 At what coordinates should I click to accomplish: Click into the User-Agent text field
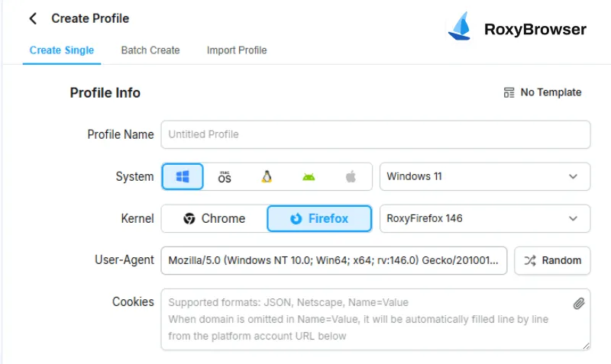334,260
